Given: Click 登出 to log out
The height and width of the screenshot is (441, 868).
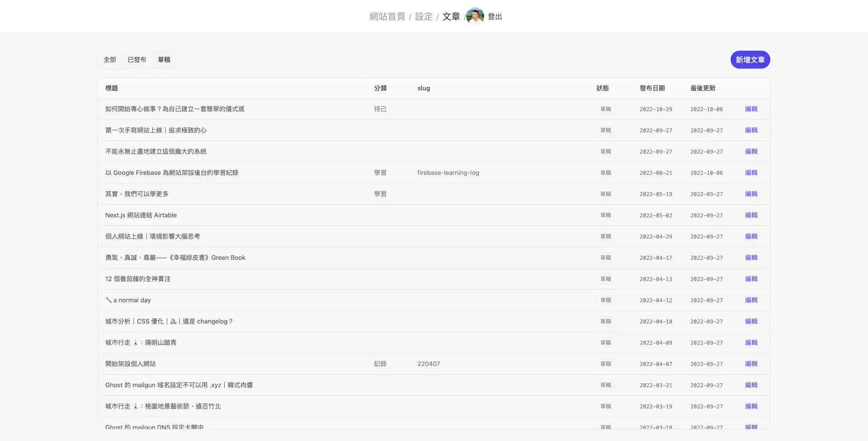Looking at the screenshot, I should [x=495, y=17].
